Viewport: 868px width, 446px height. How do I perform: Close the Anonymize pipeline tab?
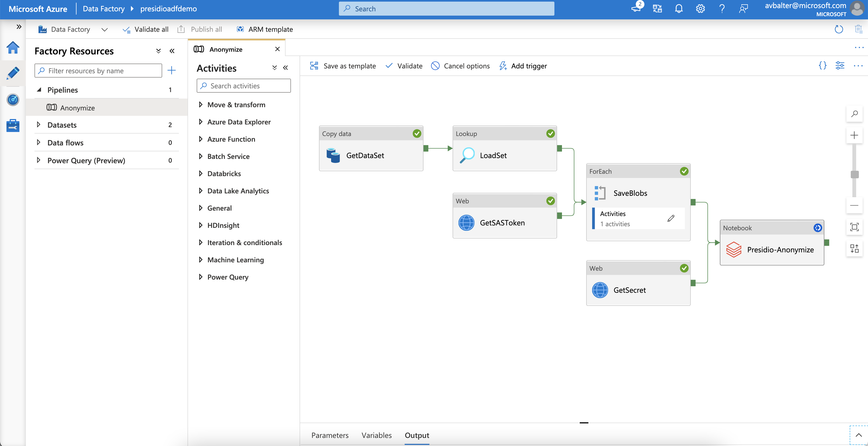(277, 49)
